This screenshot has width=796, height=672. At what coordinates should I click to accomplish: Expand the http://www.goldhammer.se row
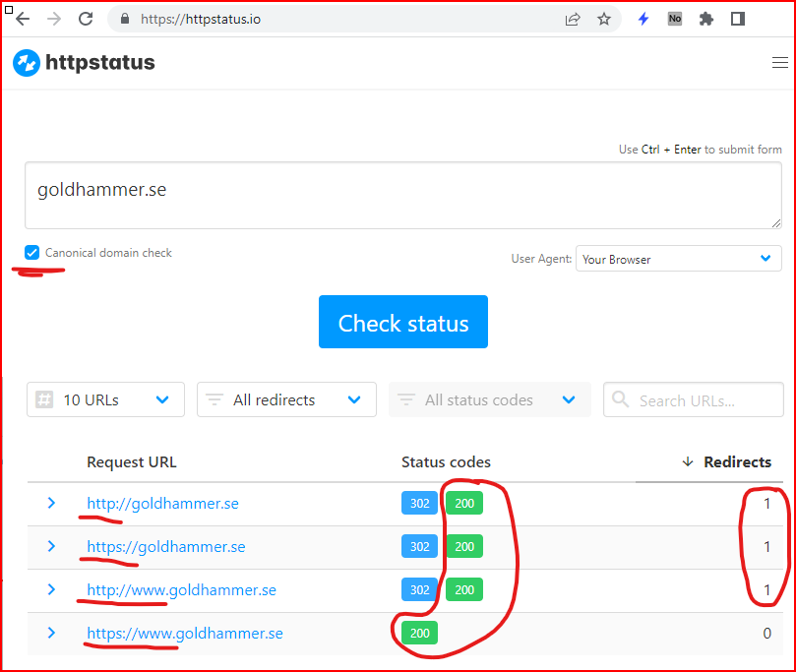(51, 589)
